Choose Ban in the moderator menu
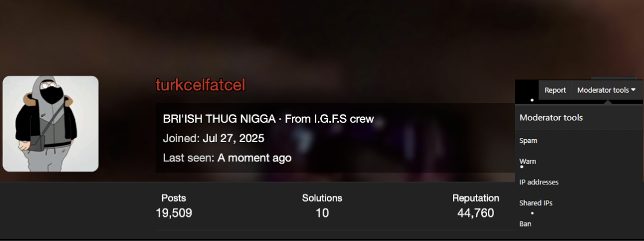644x241 pixels. 525,224
